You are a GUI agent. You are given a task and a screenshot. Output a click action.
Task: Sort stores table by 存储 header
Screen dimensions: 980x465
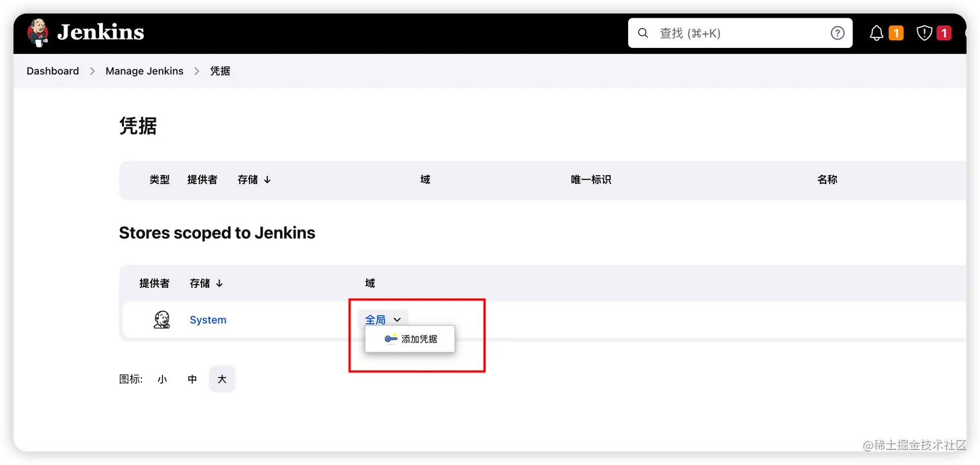(206, 283)
